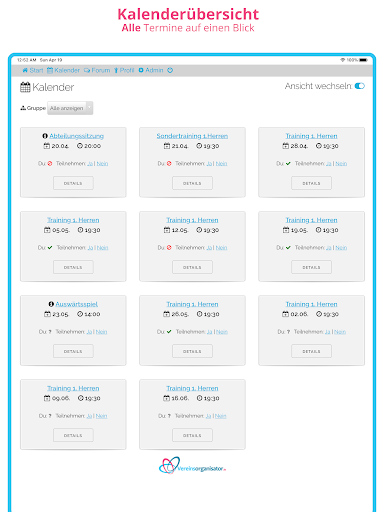384x512 pixels.
Task: Click the battery indicator in status bar
Action: coord(363,60)
